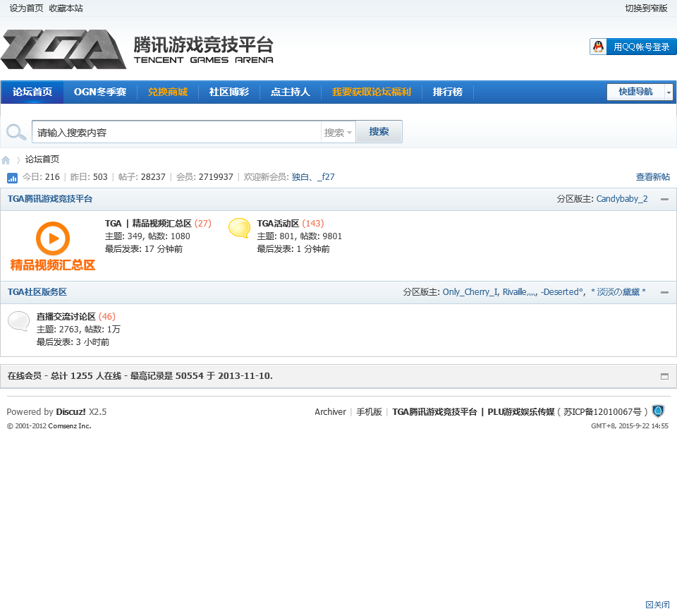Collapse the TGA腾讯游戏竞技平台 section
Screen dimensions: 677x616
pyautogui.click(x=664, y=199)
